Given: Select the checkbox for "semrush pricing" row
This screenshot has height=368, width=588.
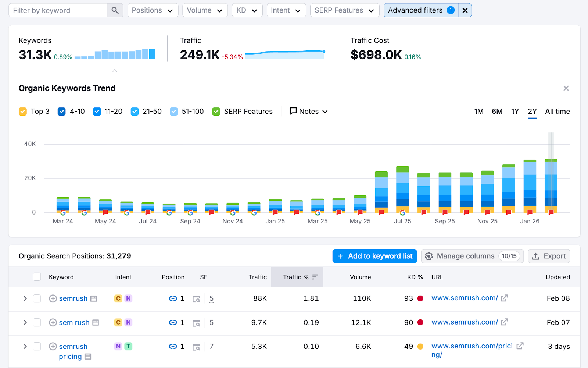Looking at the screenshot, I should pyautogui.click(x=37, y=346).
